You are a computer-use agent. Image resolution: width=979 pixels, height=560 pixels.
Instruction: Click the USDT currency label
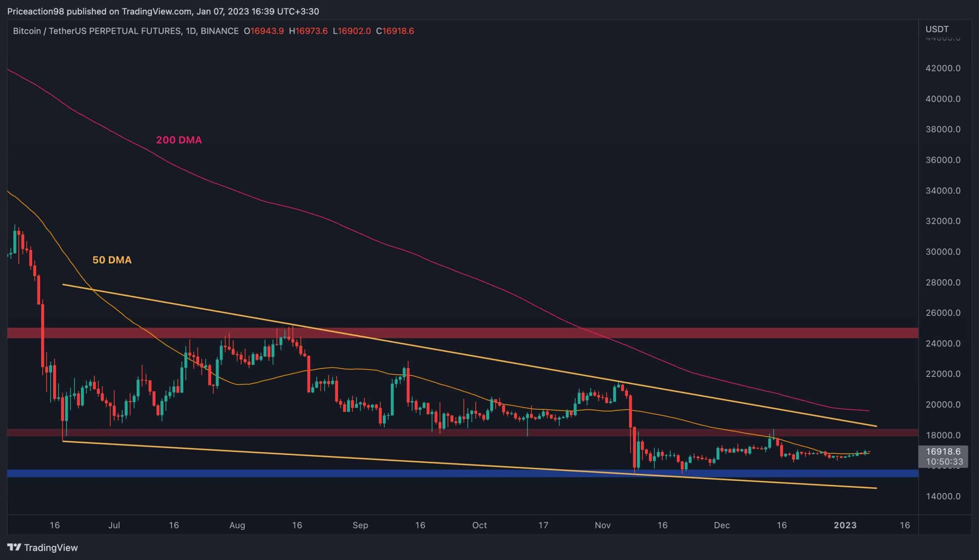click(937, 29)
